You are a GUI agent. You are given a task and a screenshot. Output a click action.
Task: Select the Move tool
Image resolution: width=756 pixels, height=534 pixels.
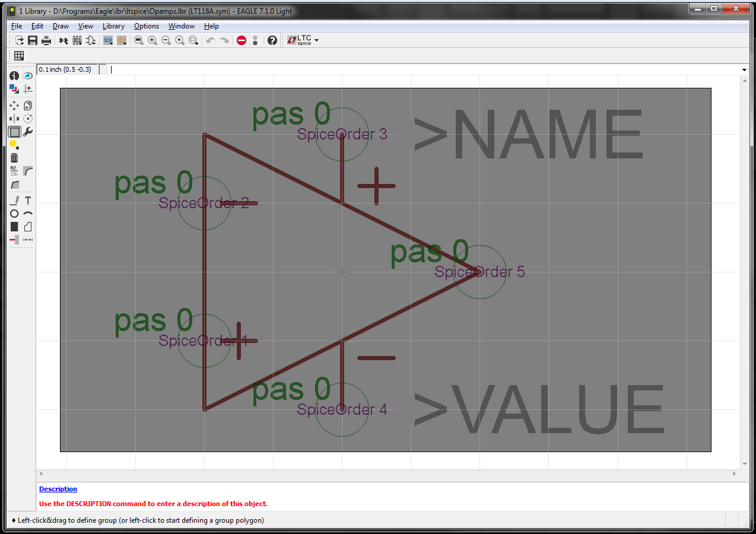[14, 106]
